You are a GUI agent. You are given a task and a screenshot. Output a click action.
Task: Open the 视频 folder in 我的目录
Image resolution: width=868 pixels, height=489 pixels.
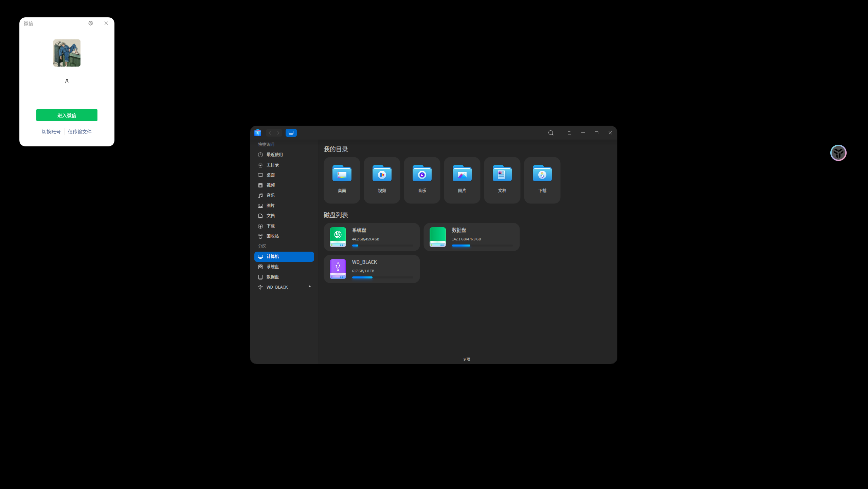point(382,180)
